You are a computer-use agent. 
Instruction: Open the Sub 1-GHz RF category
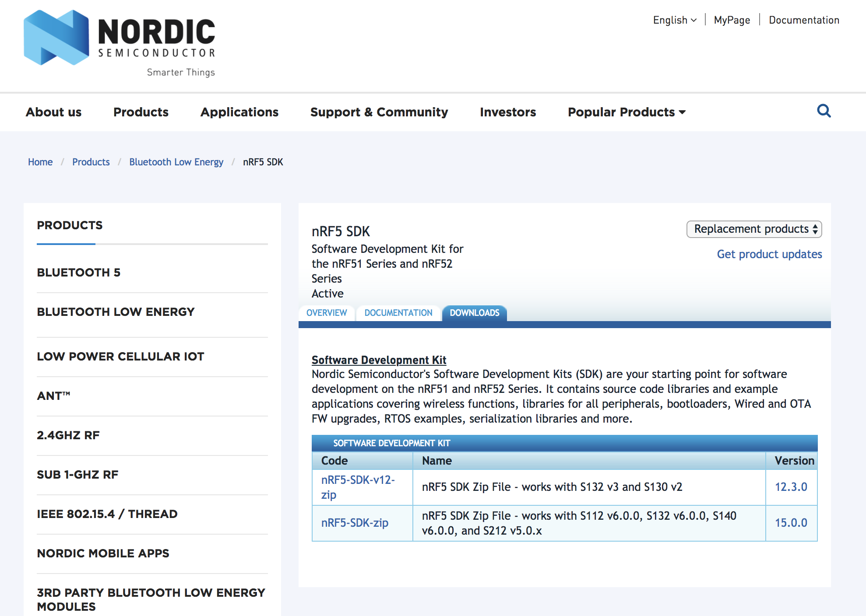[77, 475]
